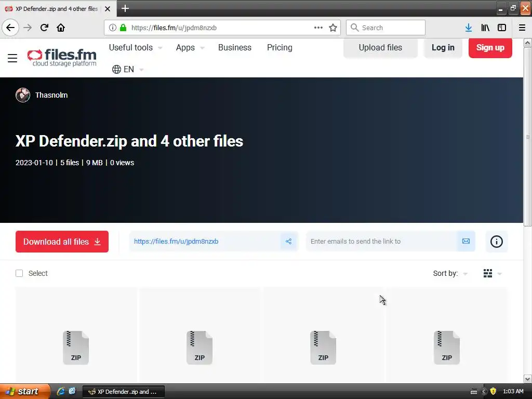Expand view mode dropdown arrow

click(x=499, y=274)
